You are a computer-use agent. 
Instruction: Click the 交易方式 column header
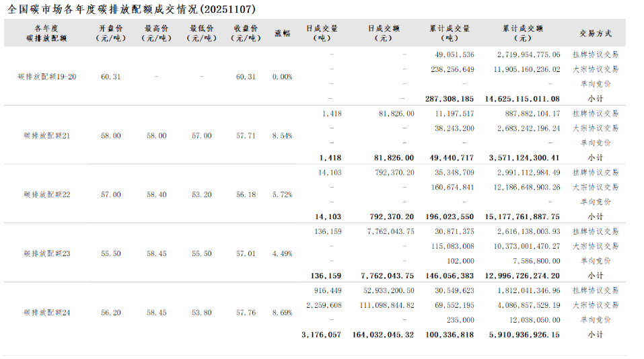[596, 33]
